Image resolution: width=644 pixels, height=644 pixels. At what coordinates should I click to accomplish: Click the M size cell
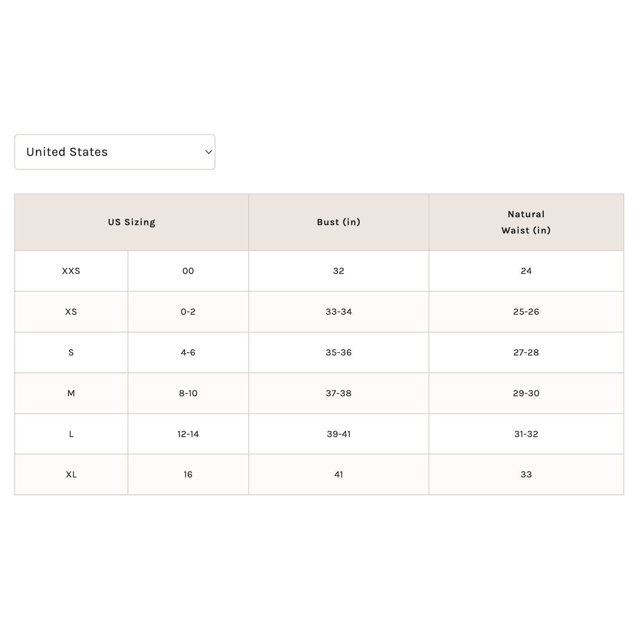click(71, 393)
